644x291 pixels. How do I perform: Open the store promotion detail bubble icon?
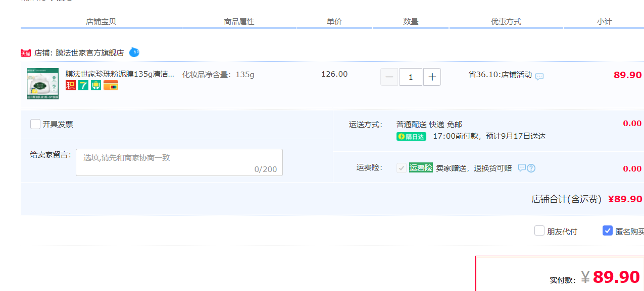coord(539,77)
